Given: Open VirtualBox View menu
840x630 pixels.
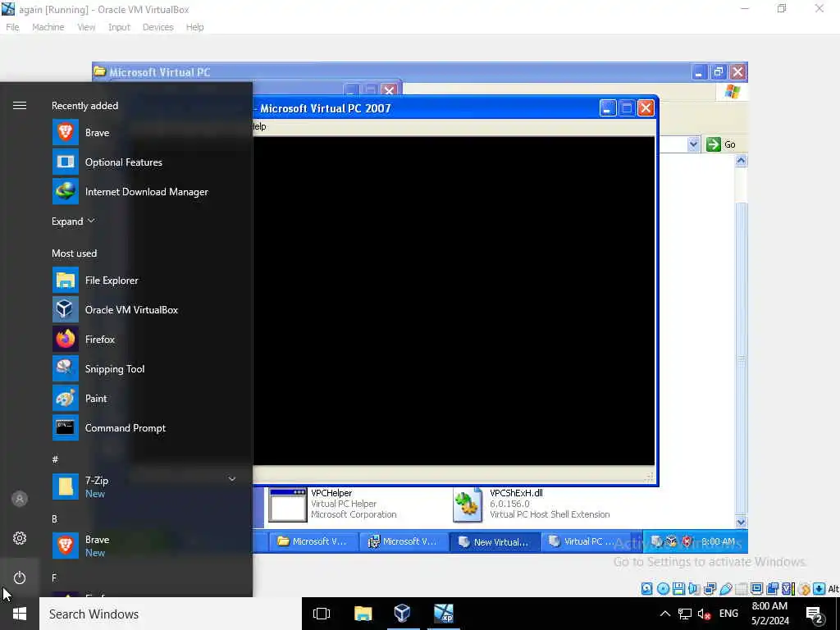Looking at the screenshot, I should point(85,27).
